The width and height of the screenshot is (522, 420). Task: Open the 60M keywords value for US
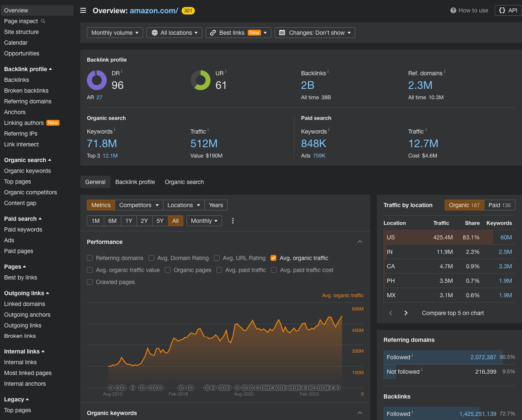coord(506,237)
